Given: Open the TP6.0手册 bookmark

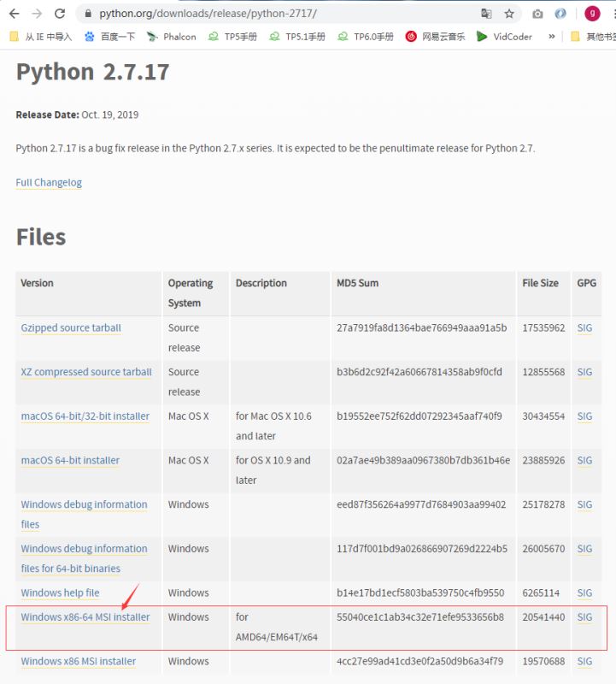Looking at the screenshot, I should pos(366,37).
